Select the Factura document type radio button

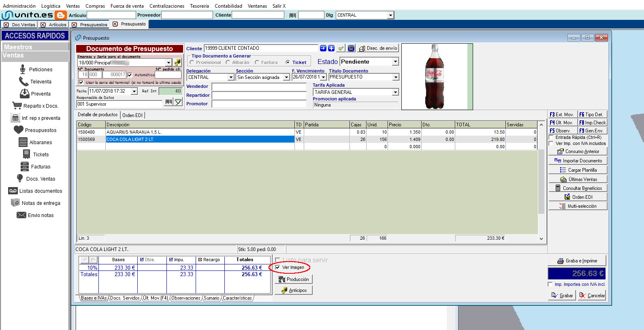(257, 62)
